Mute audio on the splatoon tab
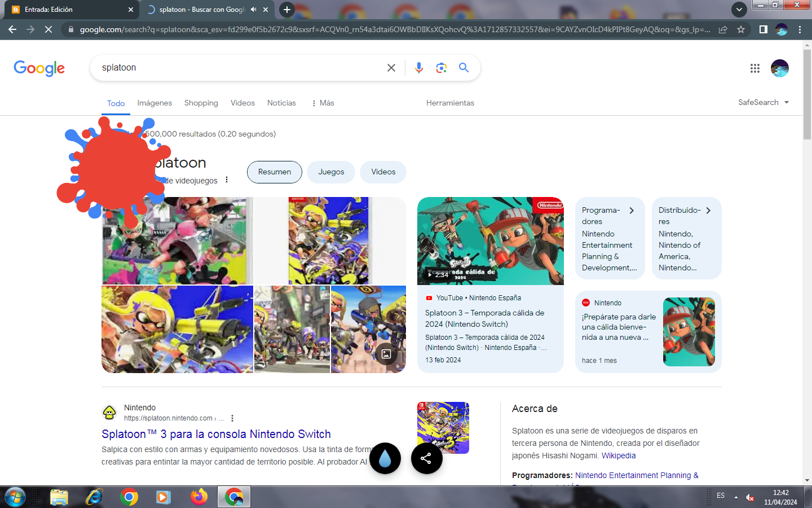812x508 pixels. tap(253, 10)
